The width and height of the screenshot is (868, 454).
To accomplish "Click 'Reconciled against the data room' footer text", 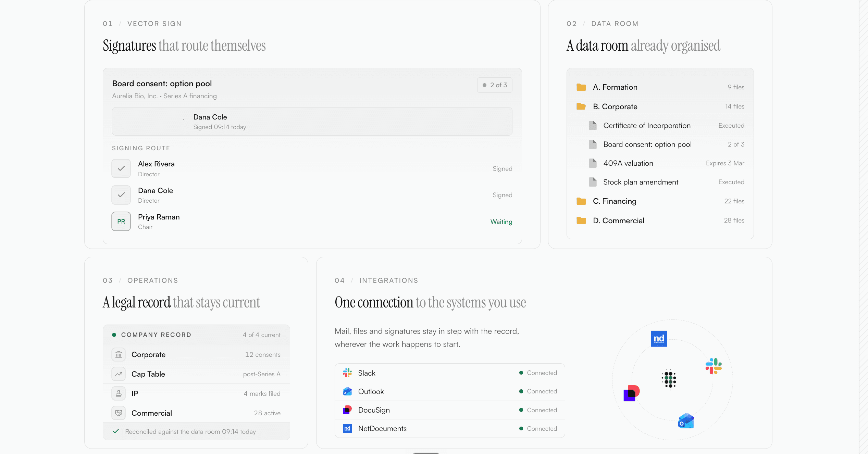I will click(x=190, y=432).
